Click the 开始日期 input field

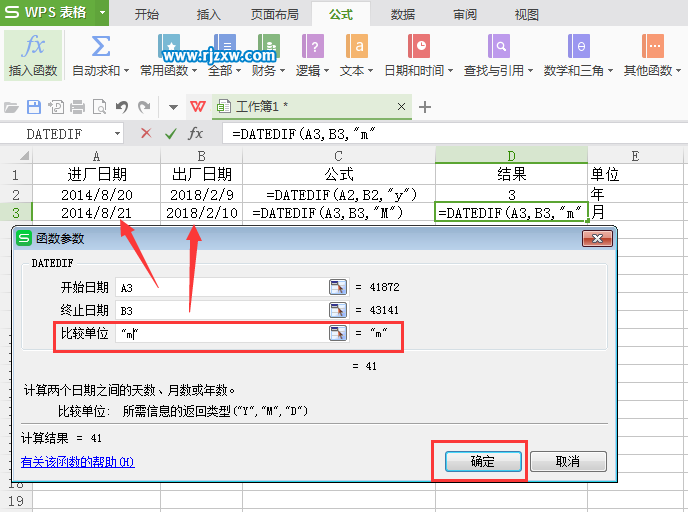click(x=222, y=287)
